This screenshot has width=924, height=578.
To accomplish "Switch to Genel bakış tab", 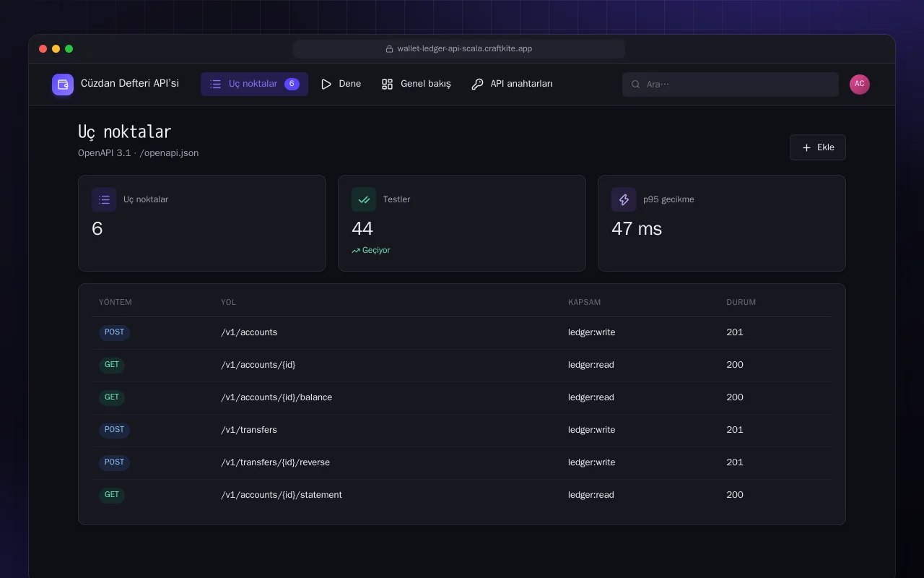I will click(x=416, y=84).
